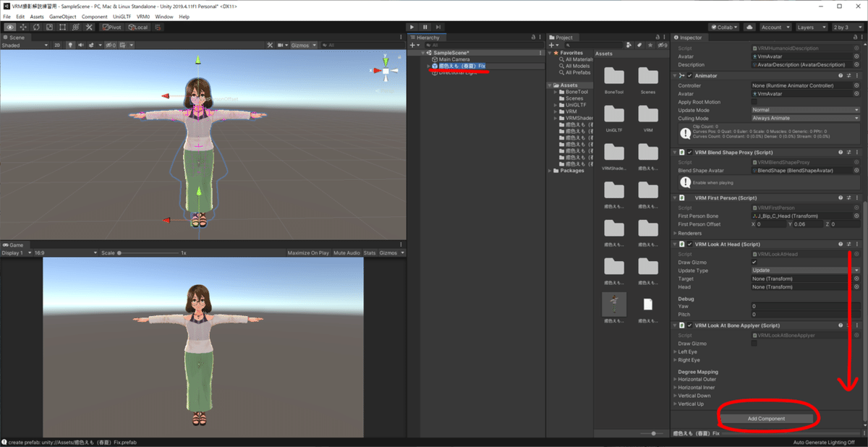Image resolution: width=868 pixels, height=447 pixels.
Task: Toggle Apply Root Motion checkbox
Action: [755, 102]
